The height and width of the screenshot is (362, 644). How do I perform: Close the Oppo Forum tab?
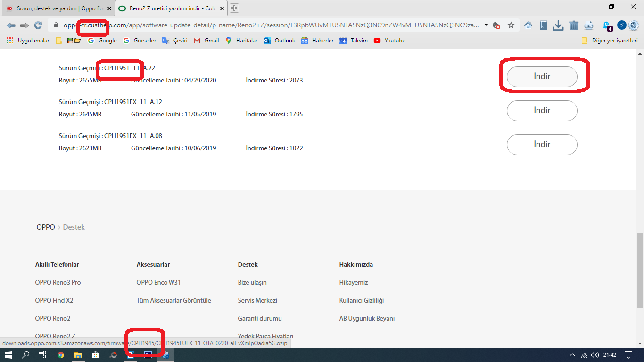coord(109,8)
